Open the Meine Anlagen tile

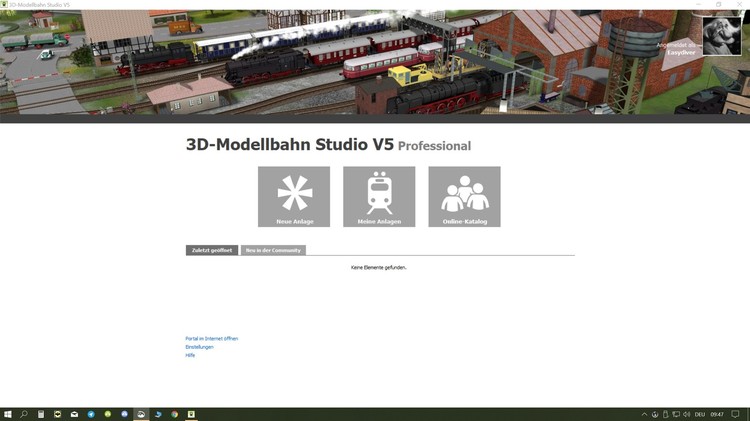pyautogui.click(x=379, y=197)
